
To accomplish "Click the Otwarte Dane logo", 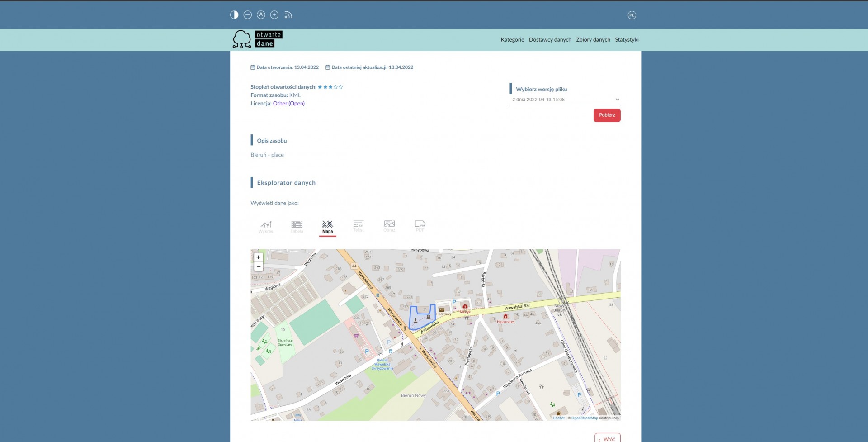I will [x=258, y=39].
